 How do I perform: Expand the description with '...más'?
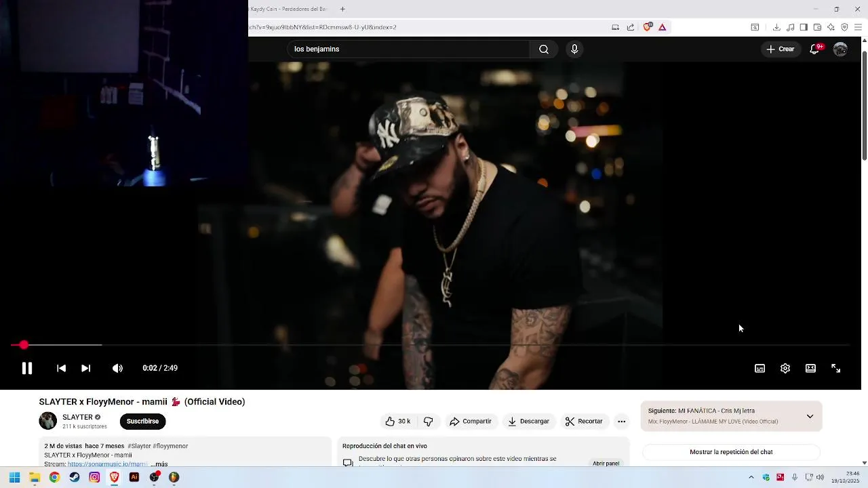coord(159,464)
